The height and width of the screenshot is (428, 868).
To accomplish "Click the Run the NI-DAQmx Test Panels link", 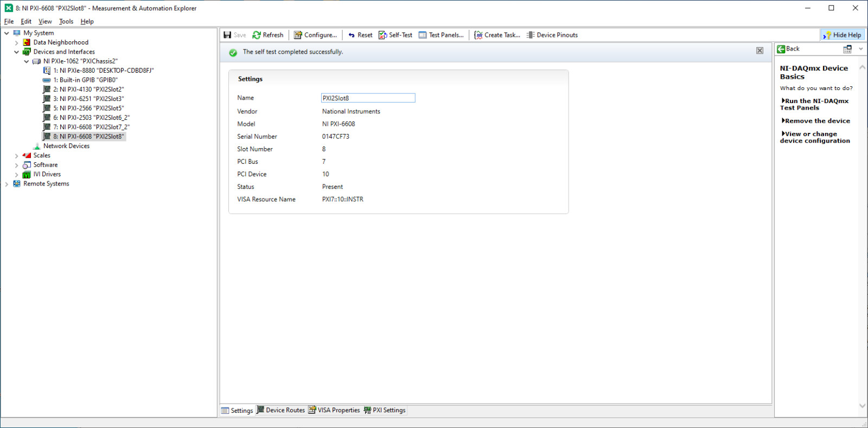I will click(814, 104).
